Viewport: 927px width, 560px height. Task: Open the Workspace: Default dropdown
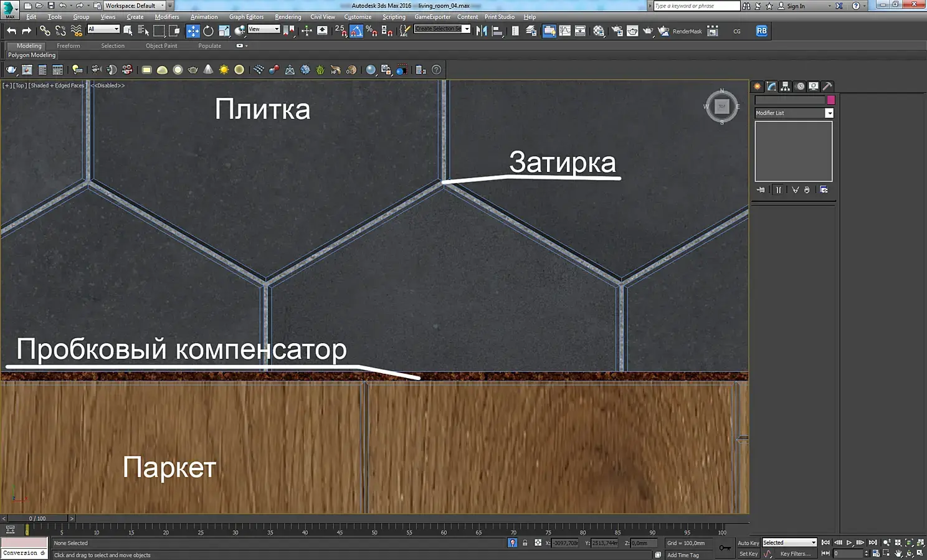pyautogui.click(x=135, y=6)
